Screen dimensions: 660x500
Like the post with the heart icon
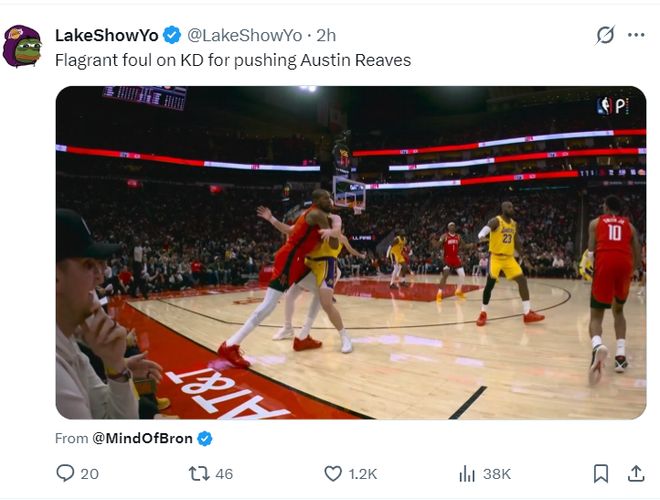click(333, 473)
